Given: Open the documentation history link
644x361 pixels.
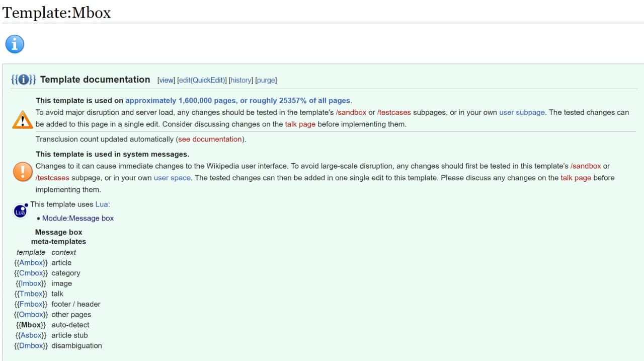Looking at the screenshot, I should (x=241, y=80).
